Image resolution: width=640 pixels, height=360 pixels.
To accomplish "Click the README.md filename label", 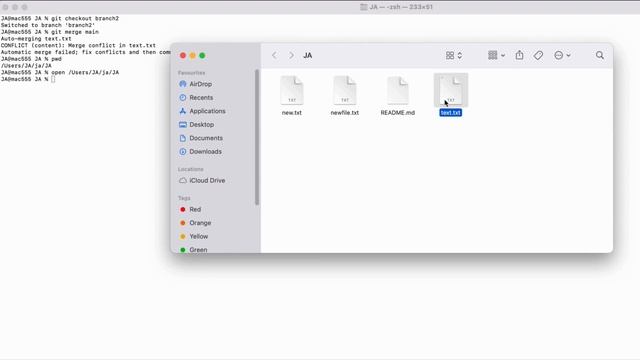I will [x=398, y=113].
